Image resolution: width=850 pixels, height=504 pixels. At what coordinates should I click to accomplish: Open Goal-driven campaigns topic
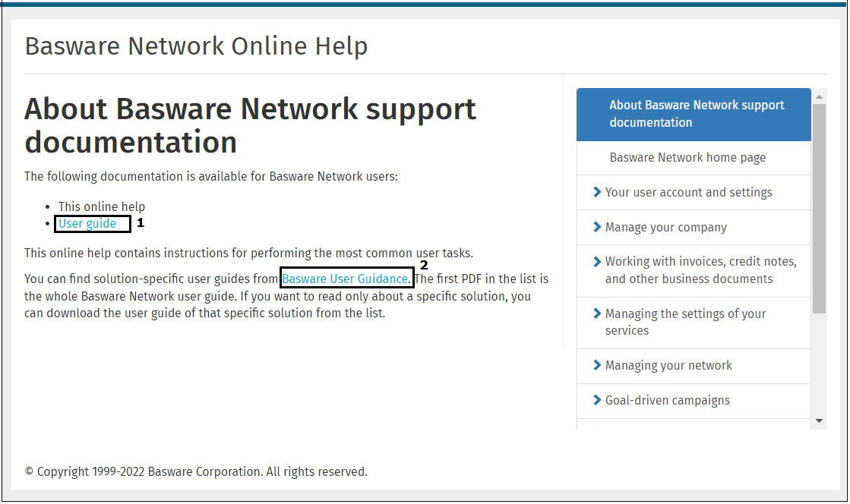(668, 401)
